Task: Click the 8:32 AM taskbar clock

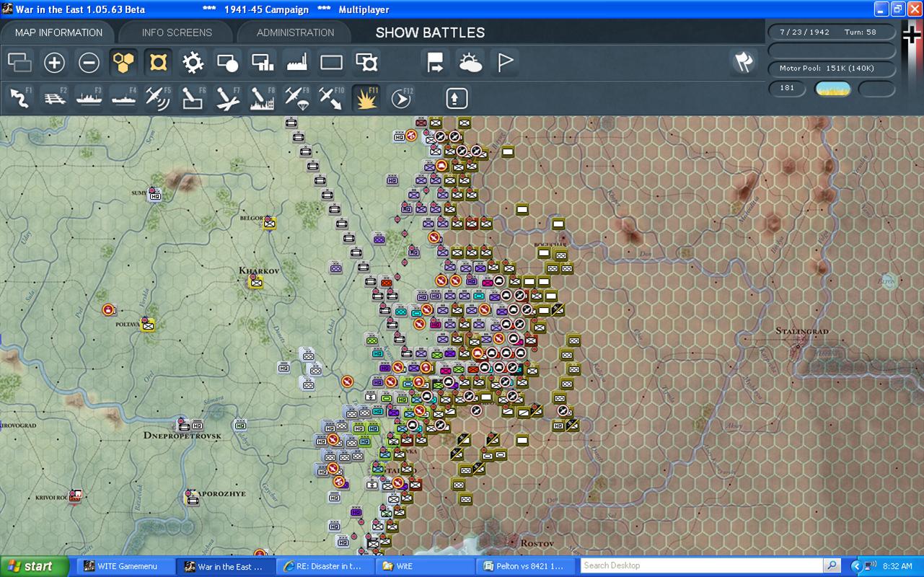Action: click(897, 566)
